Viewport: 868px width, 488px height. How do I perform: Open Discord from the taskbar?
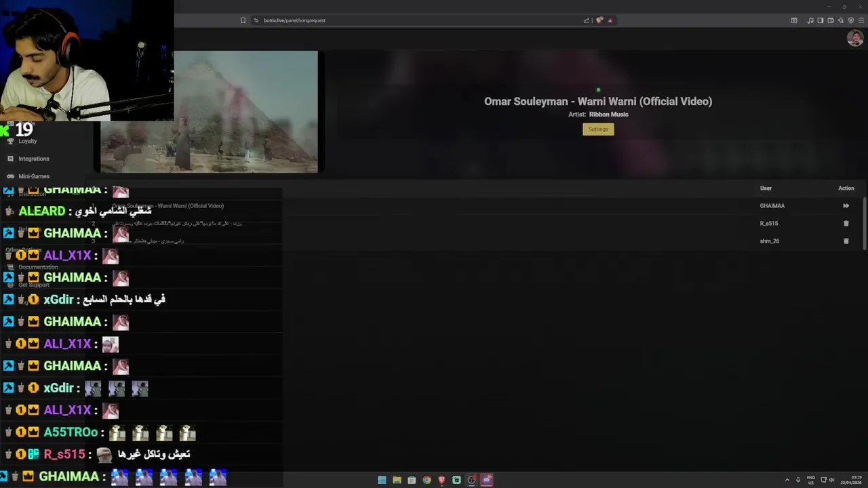click(x=486, y=480)
